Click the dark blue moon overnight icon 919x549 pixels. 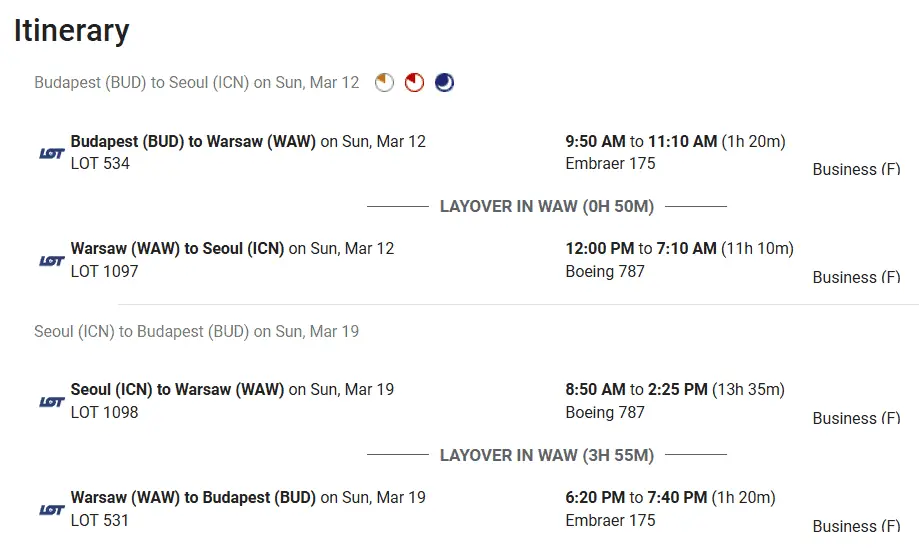coord(444,83)
